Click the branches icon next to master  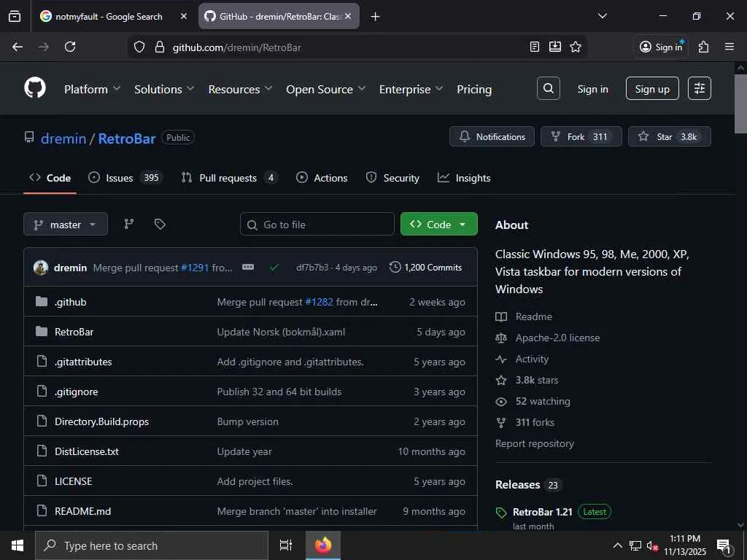click(x=129, y=225)
